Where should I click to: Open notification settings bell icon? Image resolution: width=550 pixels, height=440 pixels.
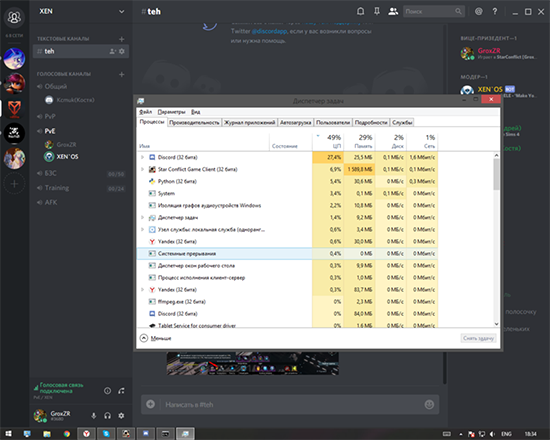point(360,12)
